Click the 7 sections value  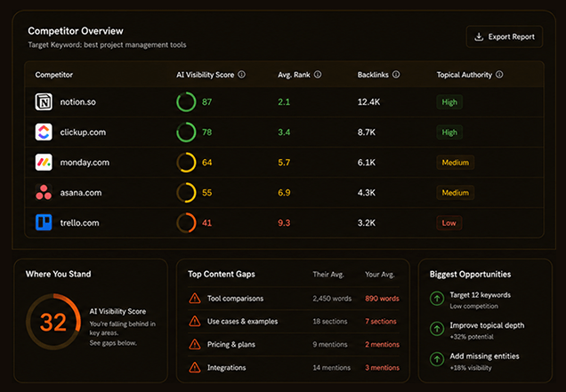381,321
